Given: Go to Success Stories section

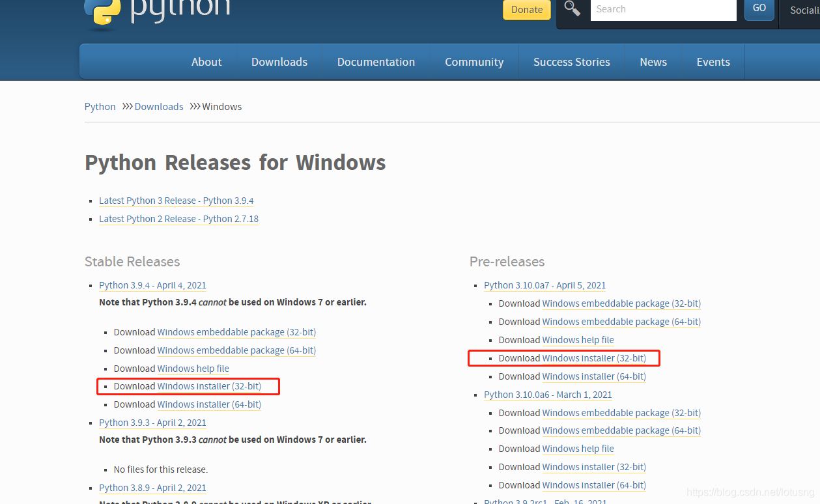Looking at the screenshot, I should 572,62.
